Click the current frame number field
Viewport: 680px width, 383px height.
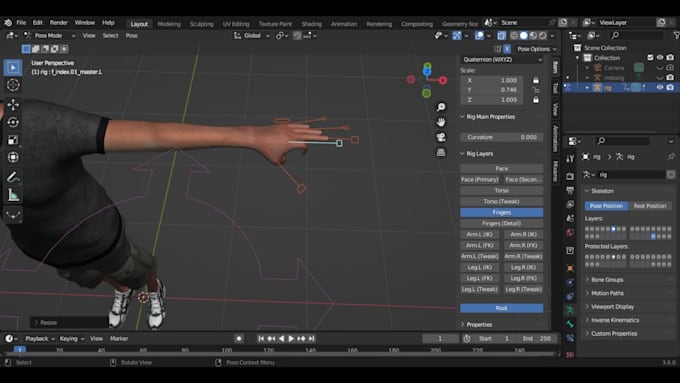(440, 338)
